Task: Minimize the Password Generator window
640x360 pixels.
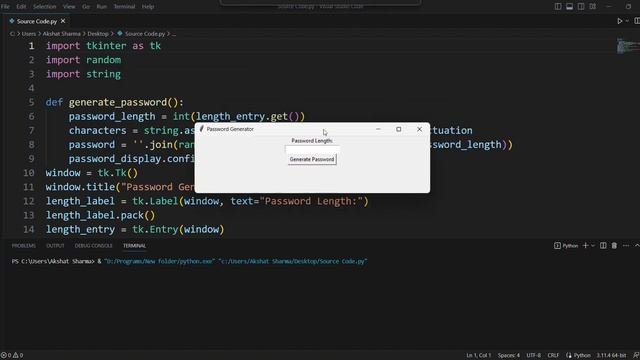Action: coord(378,129)
